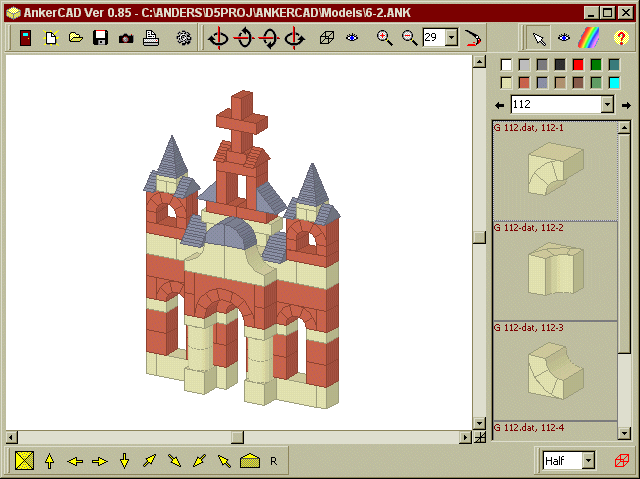Print the model with the printer icon
Viewport: 640px width, 479px height.
point(151,38)
